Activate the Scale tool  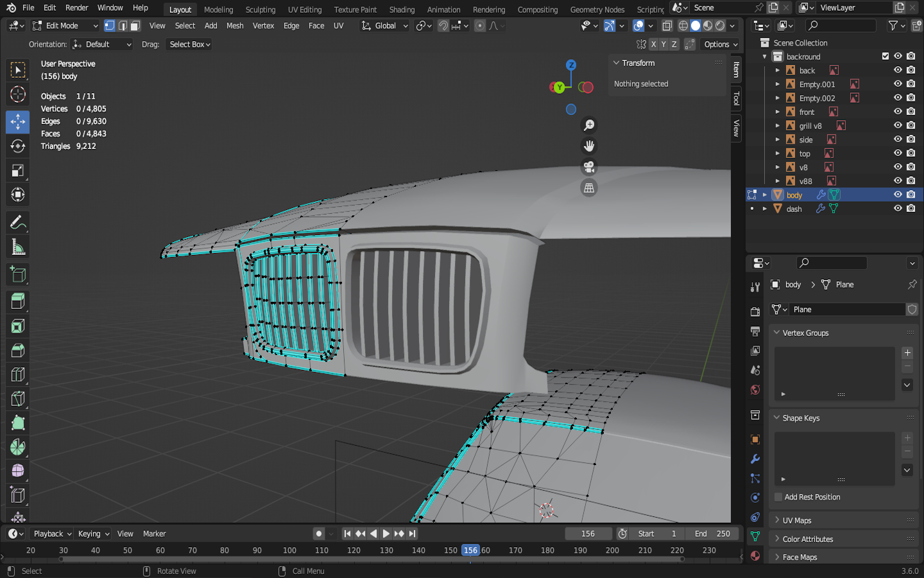(18, 171)
